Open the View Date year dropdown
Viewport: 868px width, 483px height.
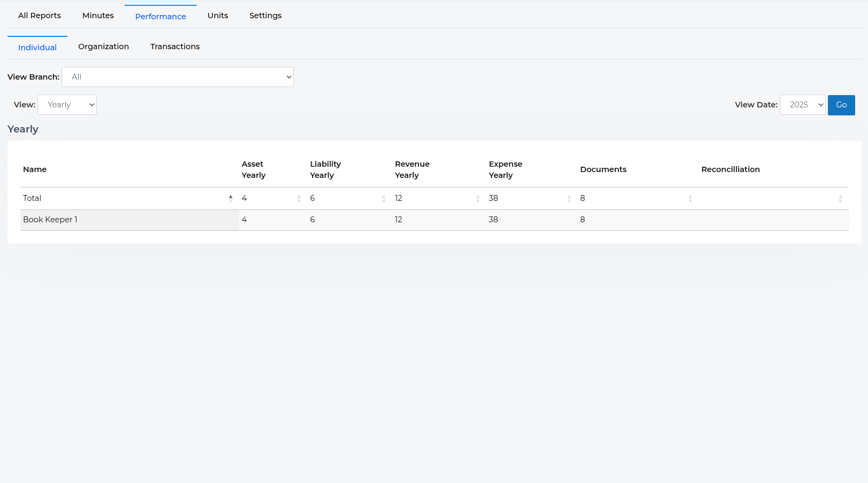802,105
